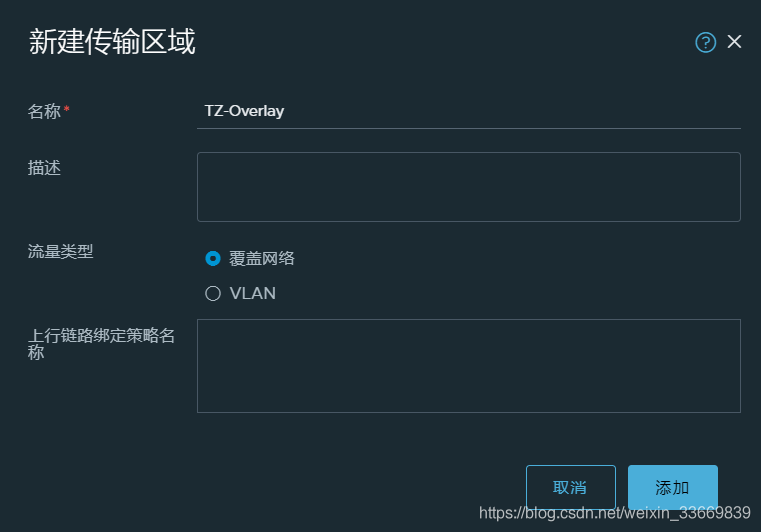Click inside the 描述 text area
Image resolution: width=761 pixels, height=532 pixels.
point(469,187)
